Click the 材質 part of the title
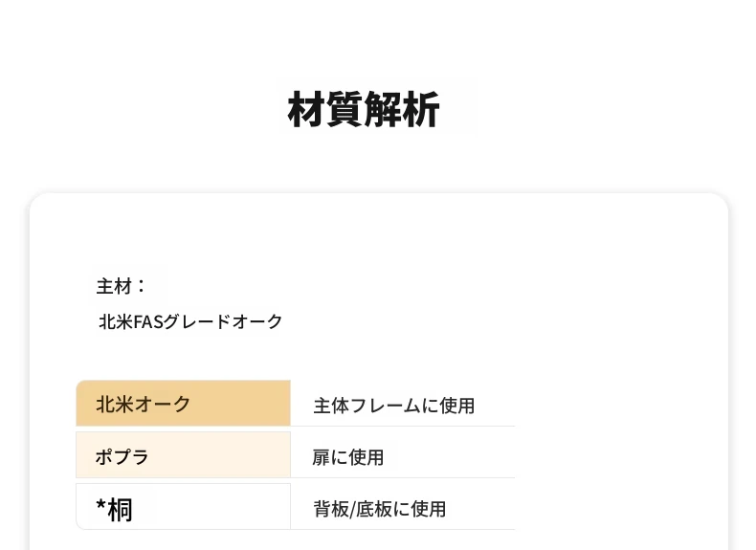 tap(325, 110)
